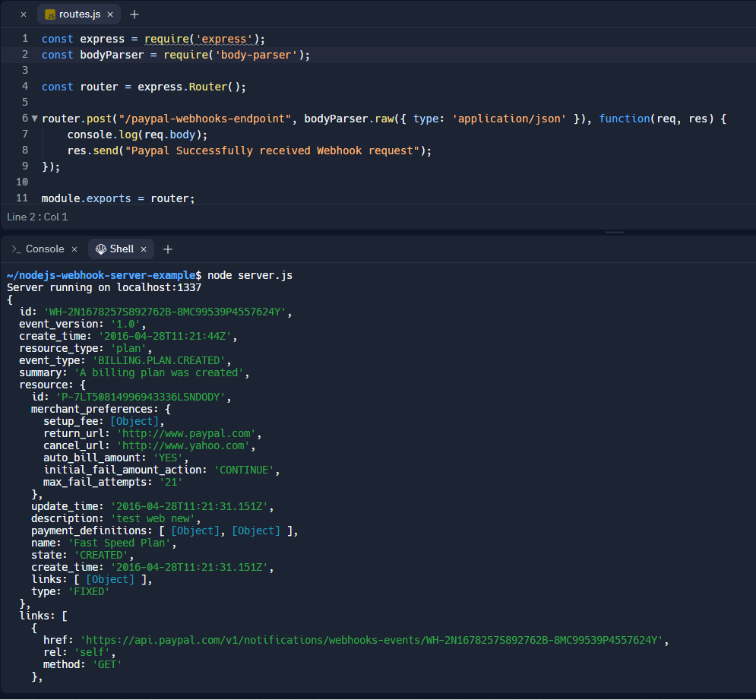This screenshot has width=756, height=700.
Task: Close the routes.js tab
Action: (110, 14)
